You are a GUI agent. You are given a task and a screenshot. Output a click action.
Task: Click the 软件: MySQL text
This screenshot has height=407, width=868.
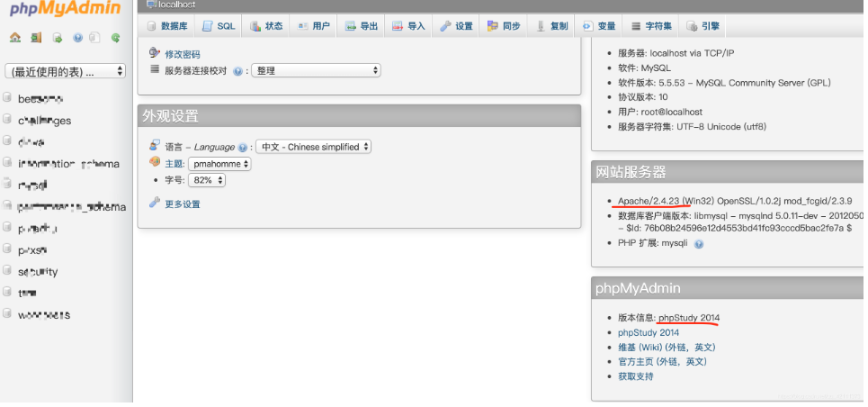(x=644, y=68)
